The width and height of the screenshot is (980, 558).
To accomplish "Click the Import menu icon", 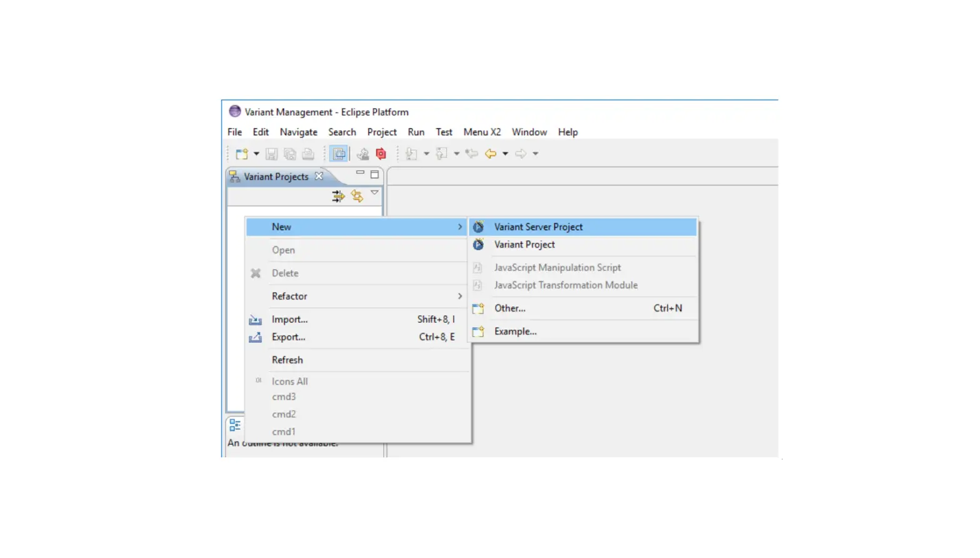I will pos(255,320).
